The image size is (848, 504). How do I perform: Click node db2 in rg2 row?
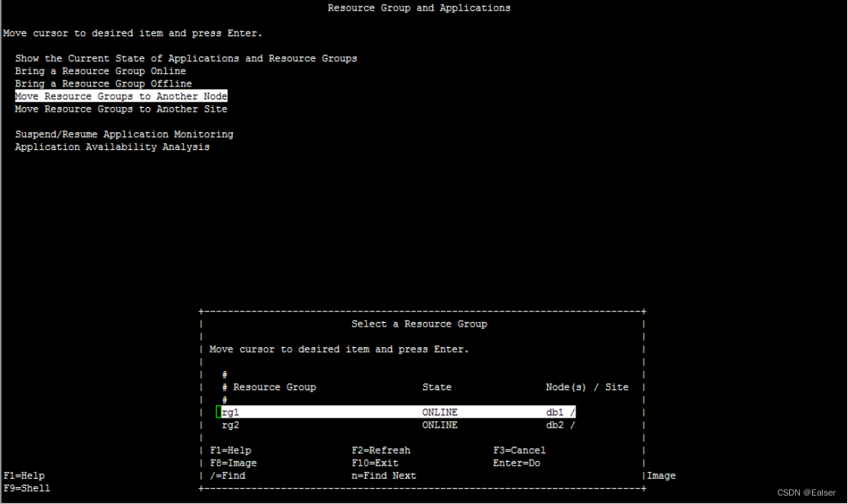click(x=554, y=425)
